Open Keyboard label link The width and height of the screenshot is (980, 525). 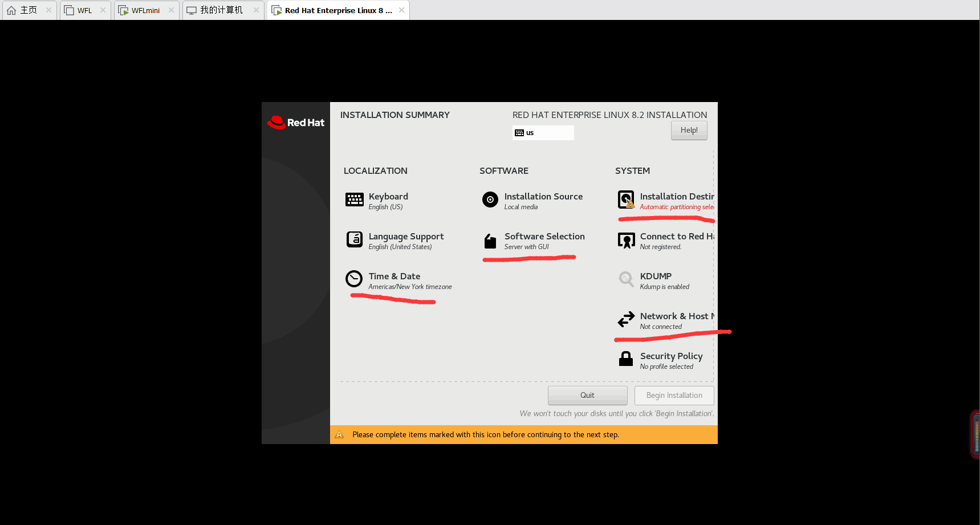388,196
